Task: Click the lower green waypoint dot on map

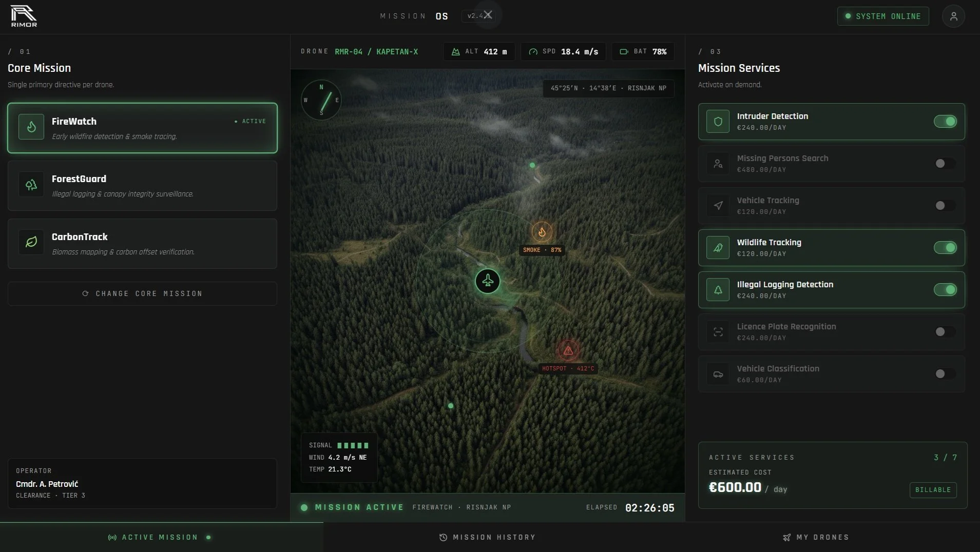Action: pos(451,406)
